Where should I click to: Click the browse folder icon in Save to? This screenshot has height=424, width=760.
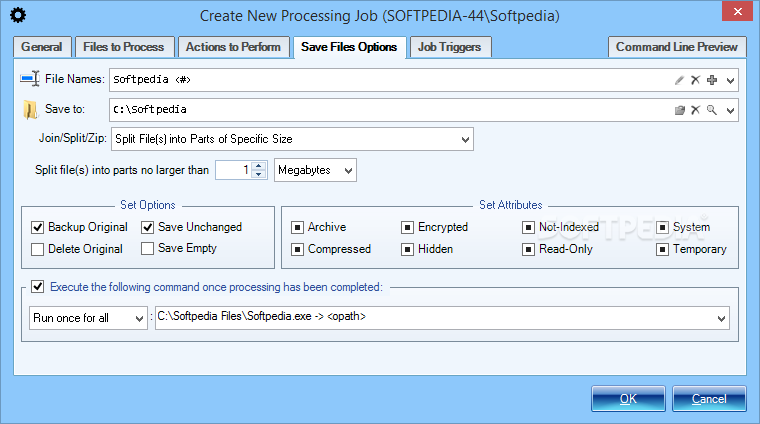coord(679,110)
